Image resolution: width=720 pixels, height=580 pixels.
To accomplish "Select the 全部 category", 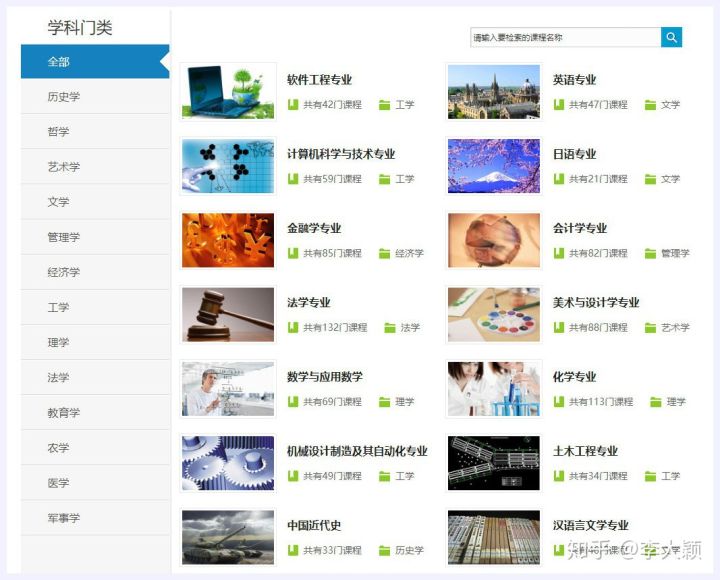I will [x=95, y=62].
